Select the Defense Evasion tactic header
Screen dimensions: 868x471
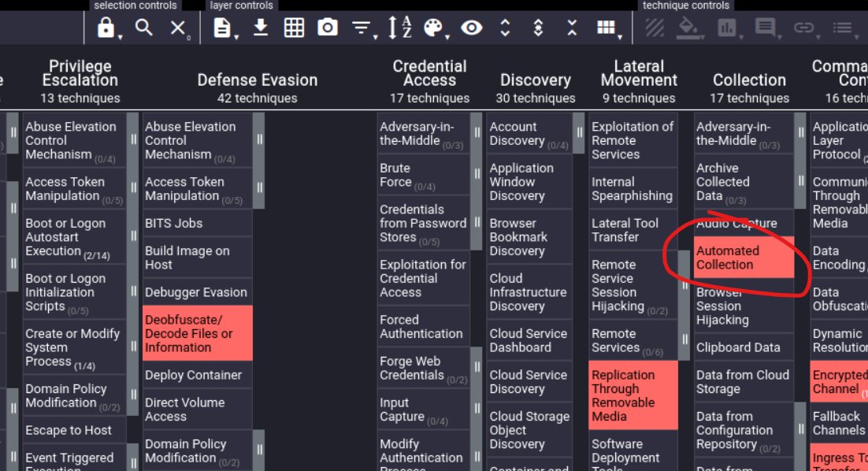point(258,80)
